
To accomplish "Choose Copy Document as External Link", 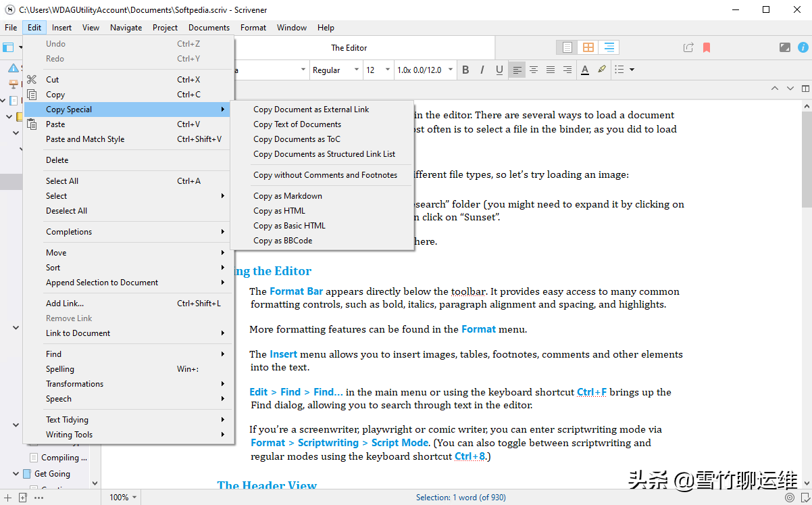I will pyautogui.click(x=322, y=110).
